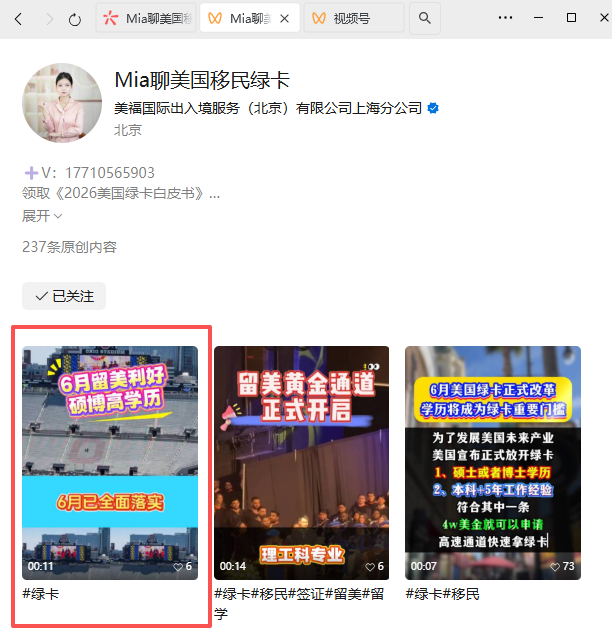Click the #绿卡#移民#签证#留美#留学 caption
Viewport: 612px width, 628px height.
coord(299,604)
